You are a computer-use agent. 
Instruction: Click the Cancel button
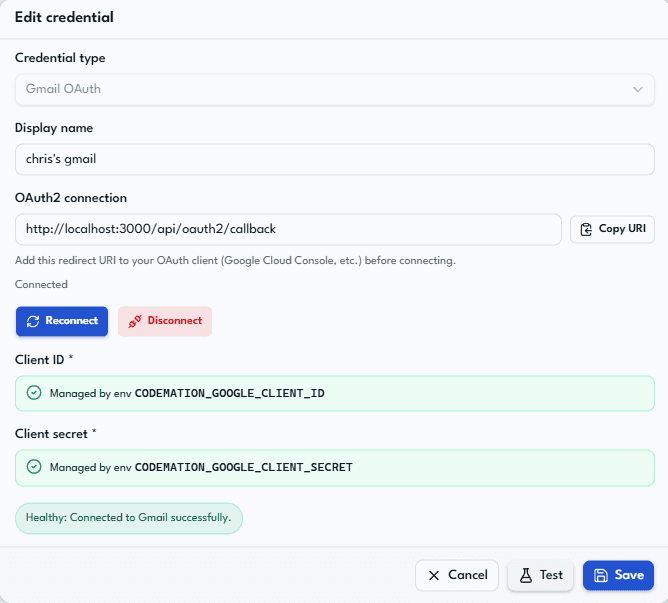(457, 575)
